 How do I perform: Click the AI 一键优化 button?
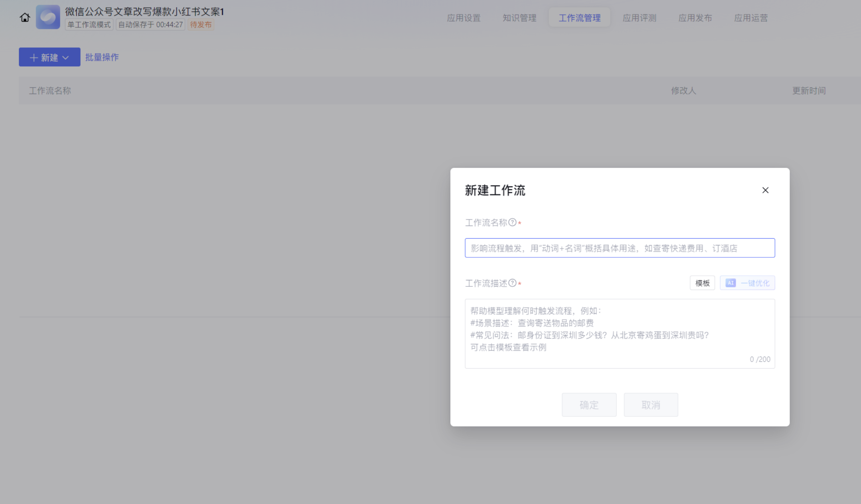pyautogui.click(x=747, y=283)
